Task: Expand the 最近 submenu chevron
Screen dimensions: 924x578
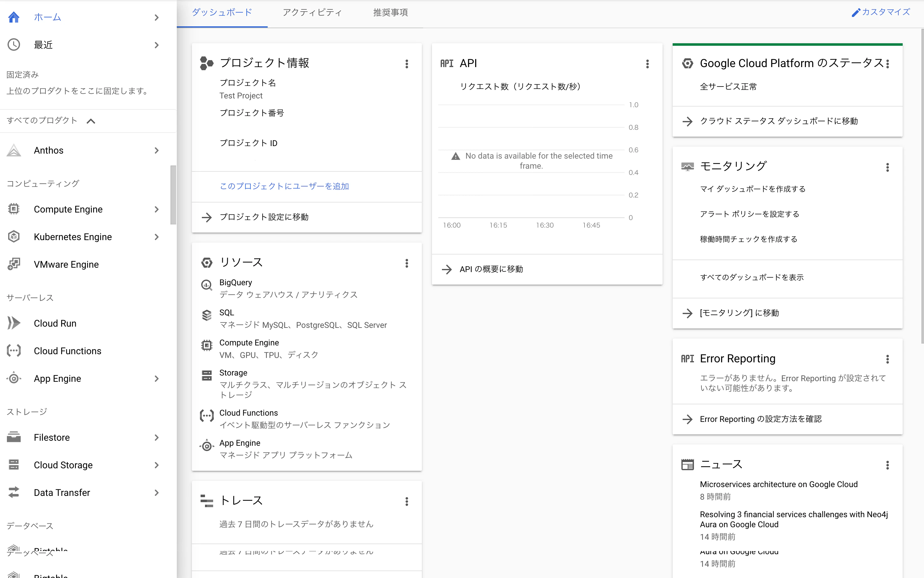Action: (x=156, y=45)
